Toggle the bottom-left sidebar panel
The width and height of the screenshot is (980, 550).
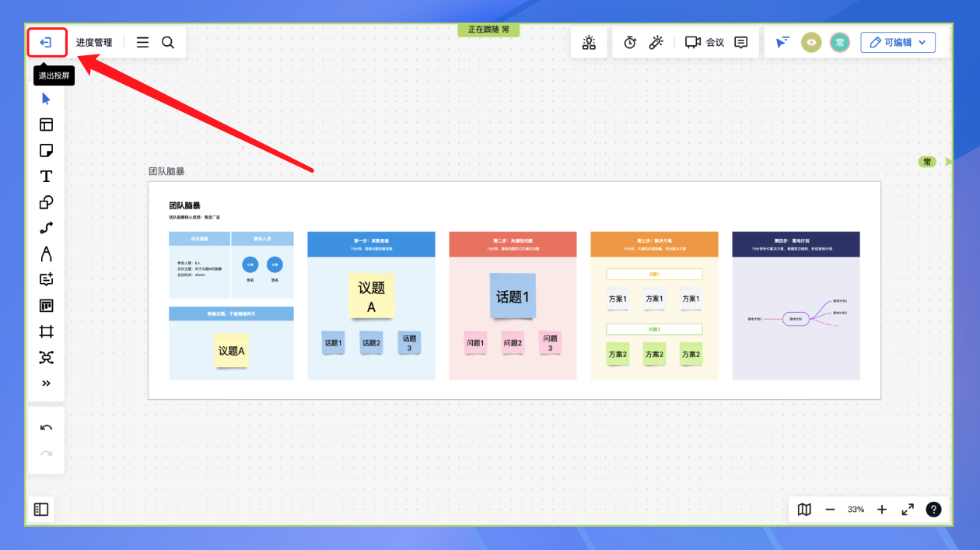[x=41, y=510]
